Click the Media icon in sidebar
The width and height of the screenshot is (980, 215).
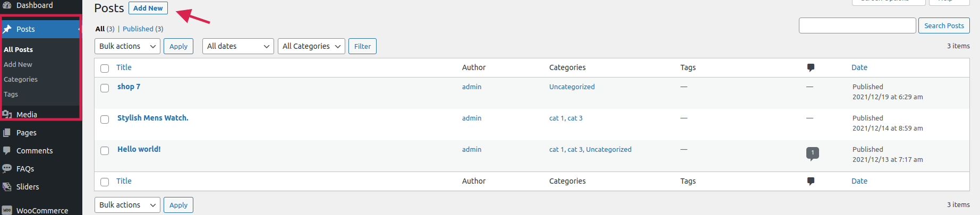click(7, 114)
